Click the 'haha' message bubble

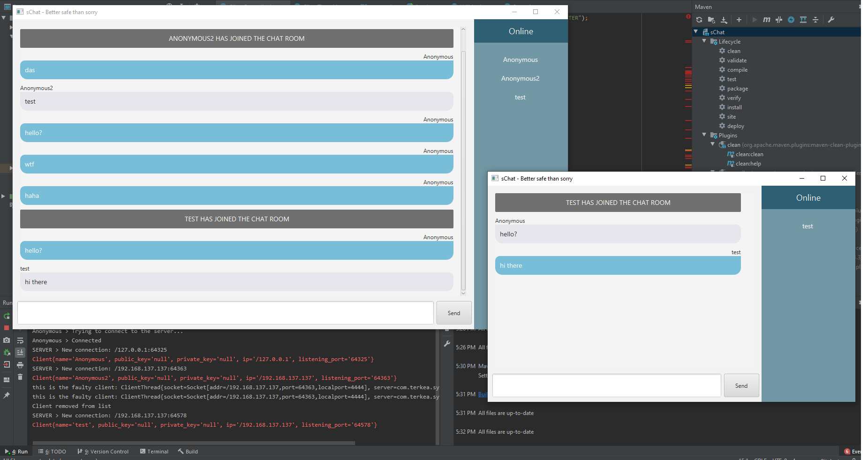pyautogui.click(x=237, y=196)
